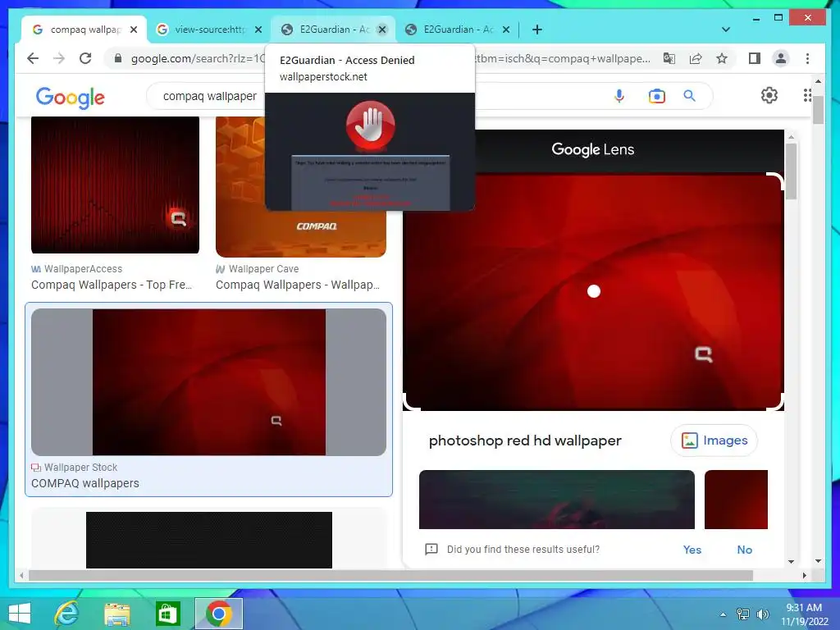Click the Lens panel scrollbar thumb
This screenshot has width=840, height=630.
point(792,171)
